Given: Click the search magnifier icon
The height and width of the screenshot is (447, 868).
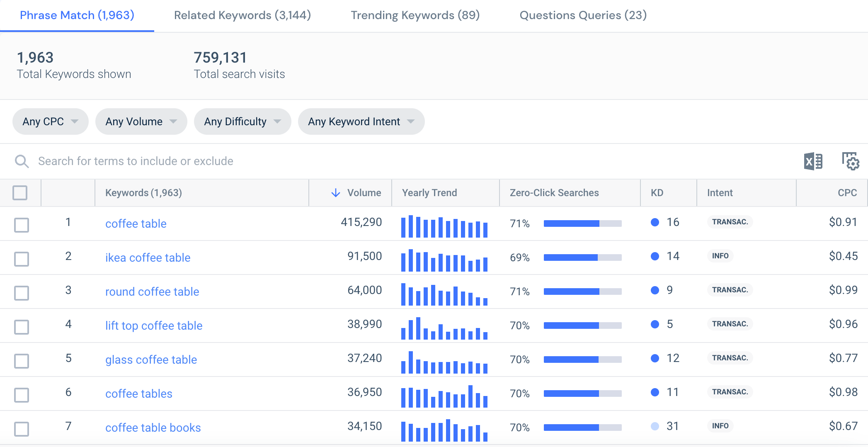Looking at the screenshot, I should (x=22, y=161).
